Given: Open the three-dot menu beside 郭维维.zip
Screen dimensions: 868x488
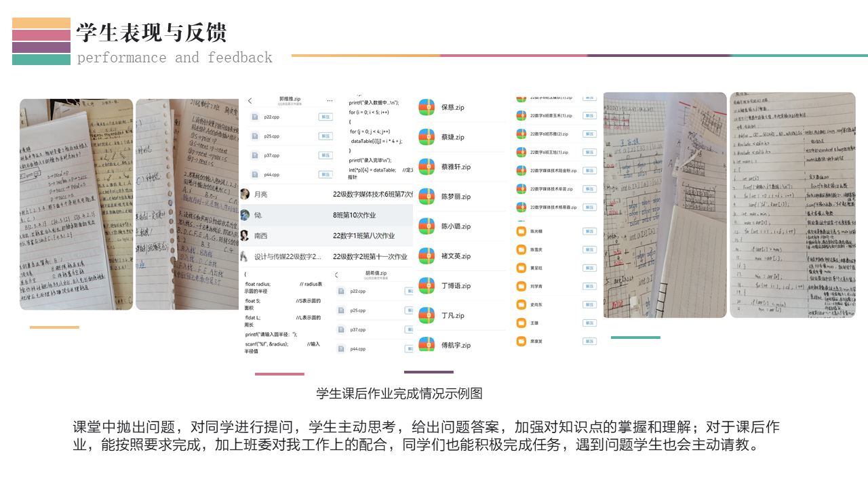Looking at the screenshot, I should pyautogui.click(x=328, y=100).
